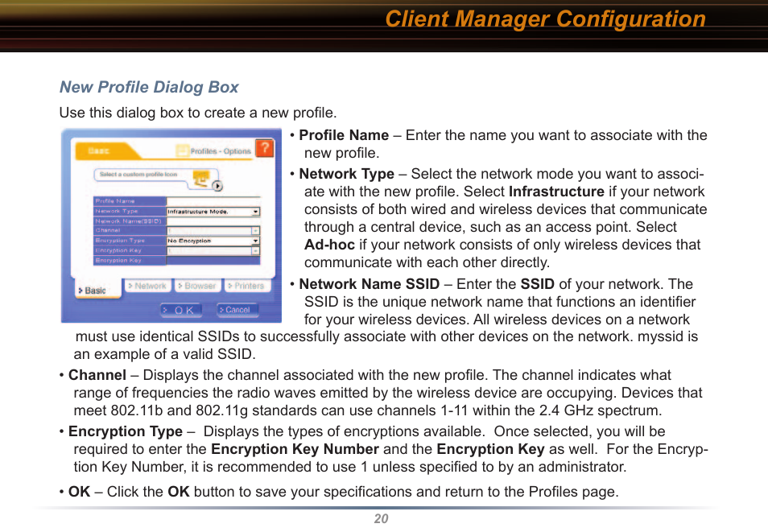Switch to the Printers tab

(x=247, y=286)
